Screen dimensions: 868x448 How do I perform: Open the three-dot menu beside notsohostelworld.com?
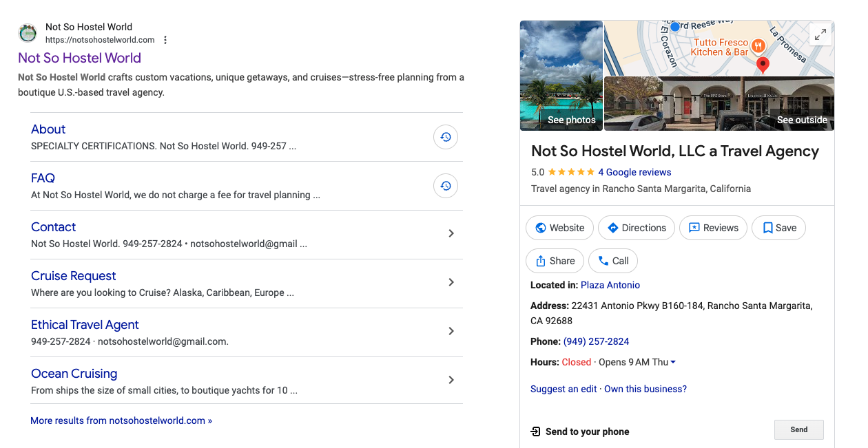[165, 40]
